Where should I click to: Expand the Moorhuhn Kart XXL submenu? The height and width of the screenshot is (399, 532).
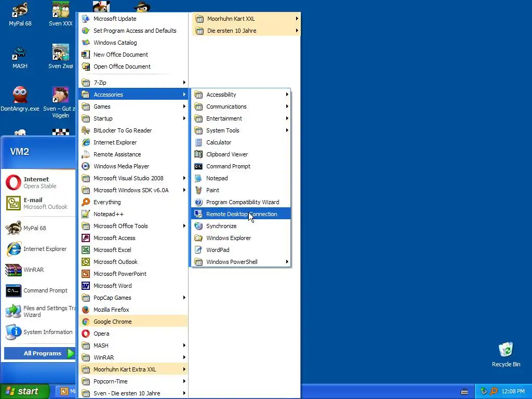[246, 19]
